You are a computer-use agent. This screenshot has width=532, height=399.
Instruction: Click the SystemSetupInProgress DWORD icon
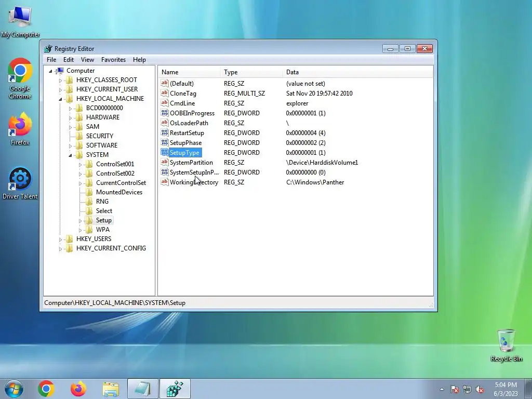[165, 172]
